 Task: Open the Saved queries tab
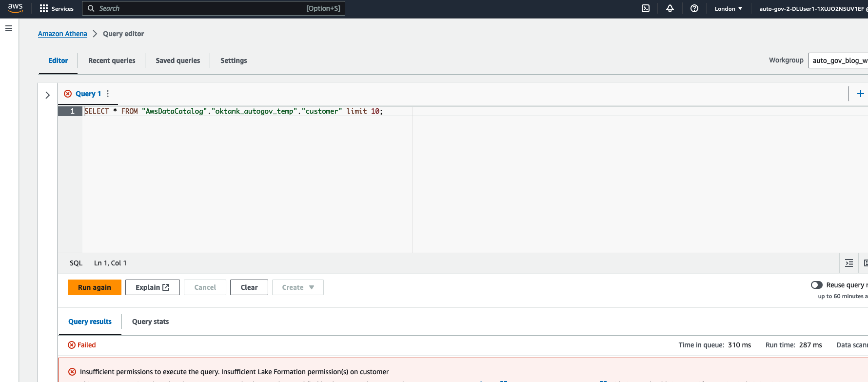[x=178, y=60]
